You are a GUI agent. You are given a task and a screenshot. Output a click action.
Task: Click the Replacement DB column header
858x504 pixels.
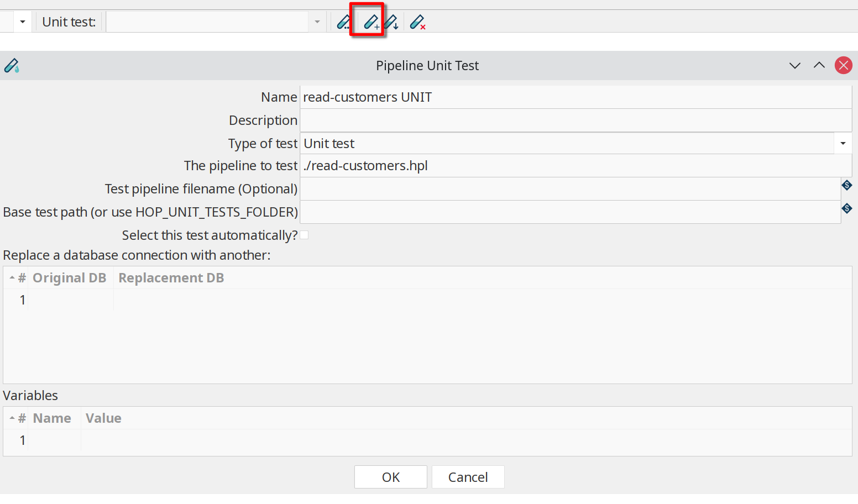[x=171, y=278]
